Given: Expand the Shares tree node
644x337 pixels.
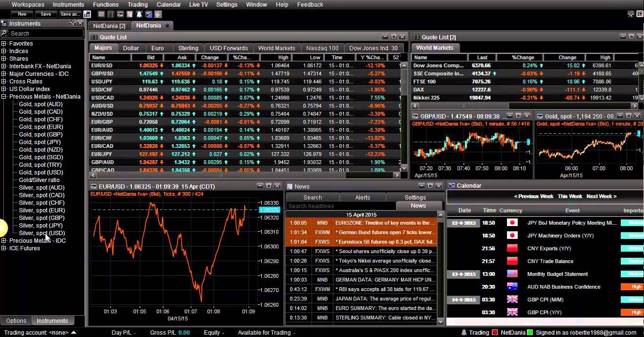Looking at the screenshot, I should [x=4, y=59].
